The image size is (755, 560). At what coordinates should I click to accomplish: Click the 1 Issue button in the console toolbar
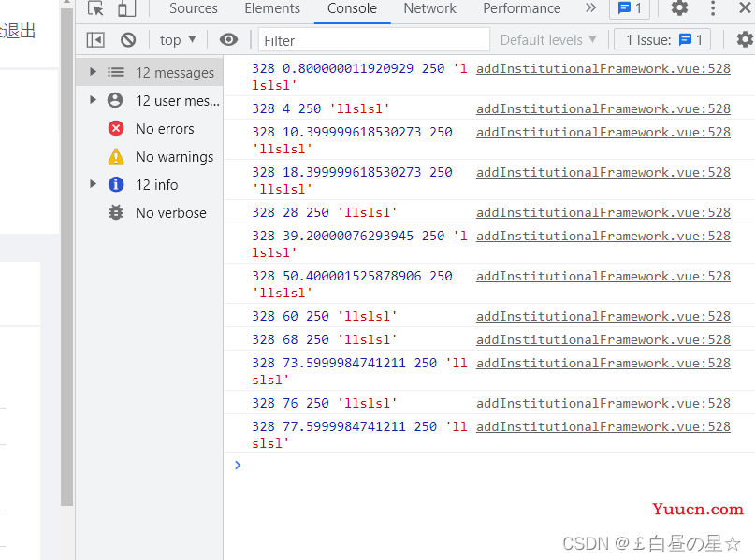(x=664, y=40)
